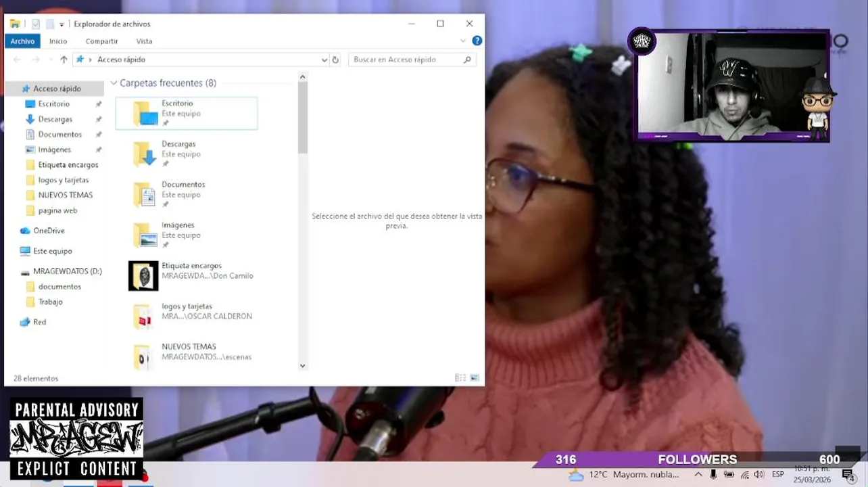
Task: Open logos y tarjetas in navigation pane
Action: pos(63,180)
